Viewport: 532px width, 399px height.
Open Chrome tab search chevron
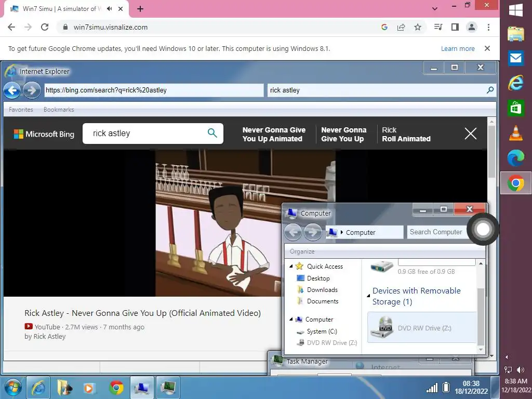(x=435, y=9)
